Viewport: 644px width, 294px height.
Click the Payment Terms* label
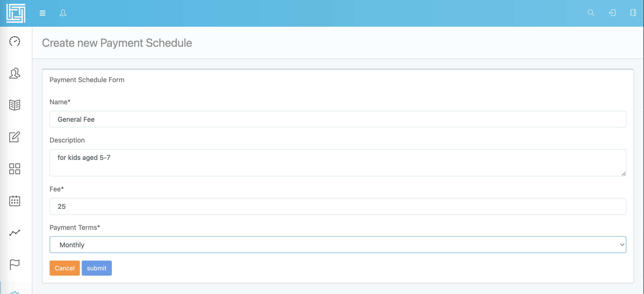75,227
